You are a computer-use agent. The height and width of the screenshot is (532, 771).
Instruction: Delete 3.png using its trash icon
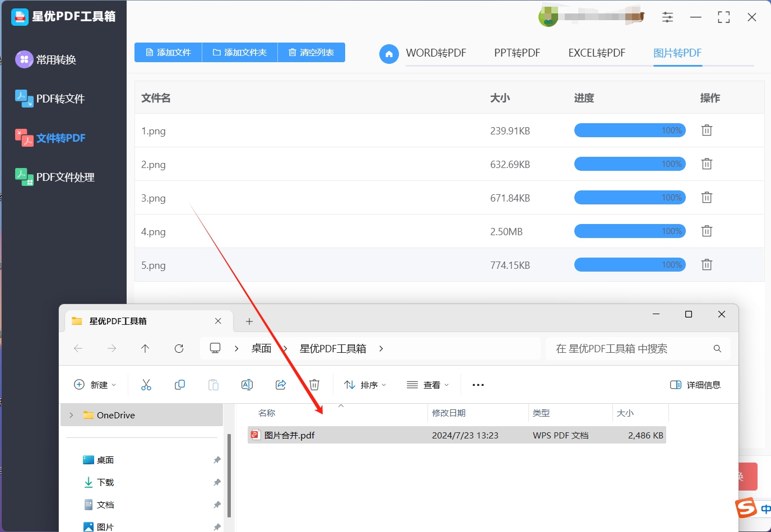coord(707,198)
